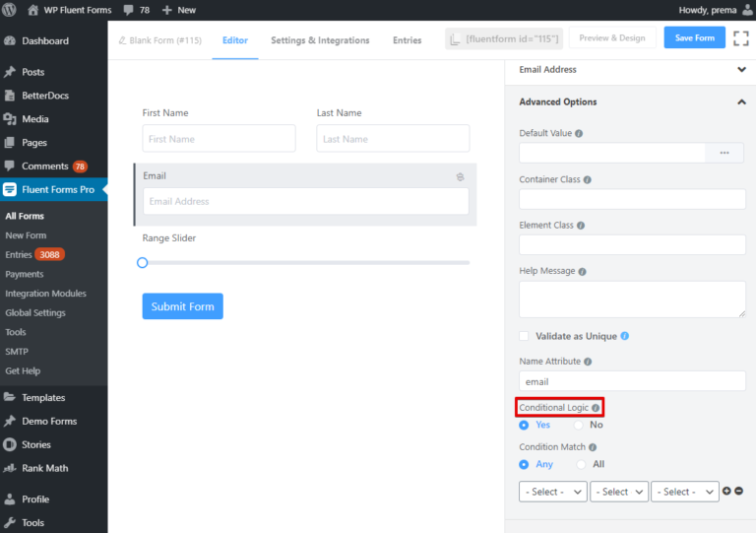Click in the First Name input field
The image size is (756, 533).
[x=219, y=139]
